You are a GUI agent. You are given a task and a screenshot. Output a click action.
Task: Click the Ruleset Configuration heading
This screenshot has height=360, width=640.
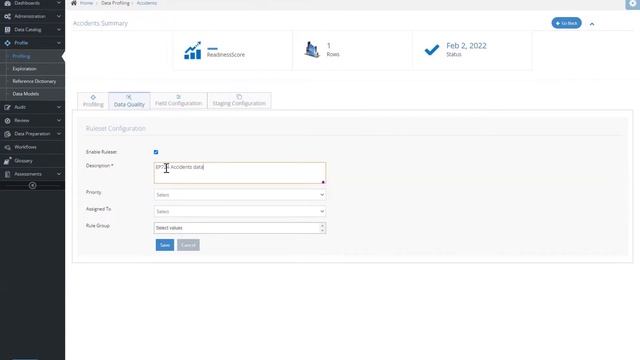click(116, 129)
